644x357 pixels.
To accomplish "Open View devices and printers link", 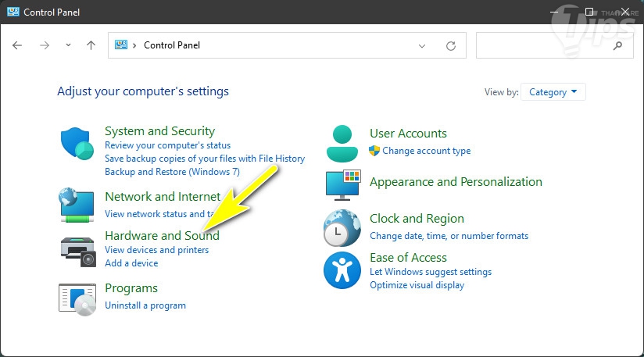I will pos(156,250).
